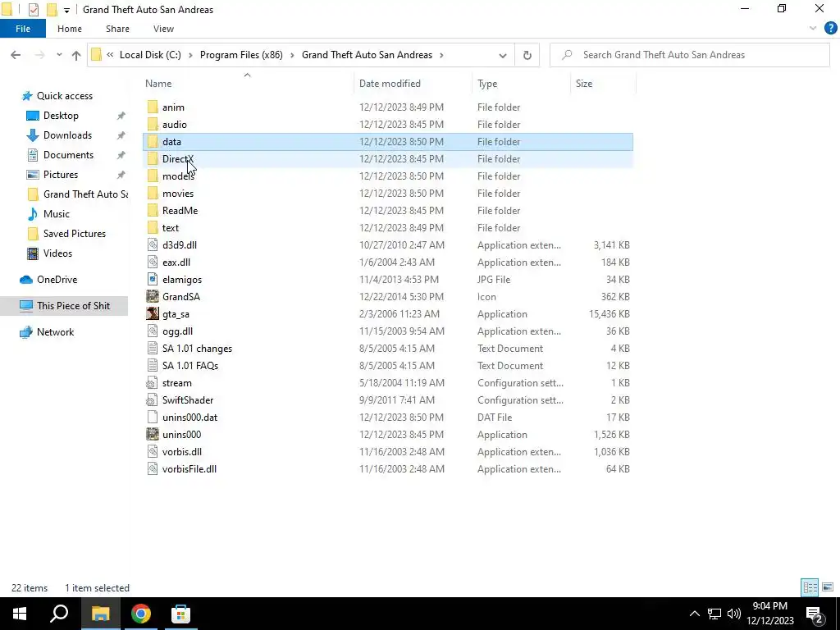Open recent locations dropdown arrow
Screen dimensions: 840x630
[x=59, y=55]
